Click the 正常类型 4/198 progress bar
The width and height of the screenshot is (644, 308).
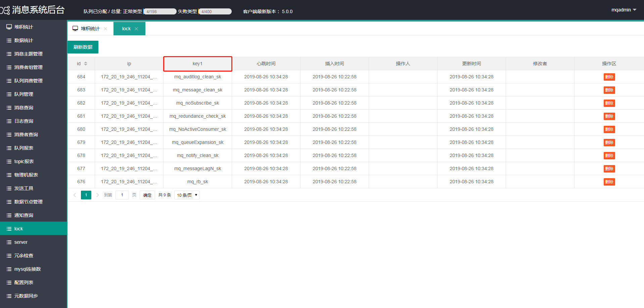click(x=160, y=11)
